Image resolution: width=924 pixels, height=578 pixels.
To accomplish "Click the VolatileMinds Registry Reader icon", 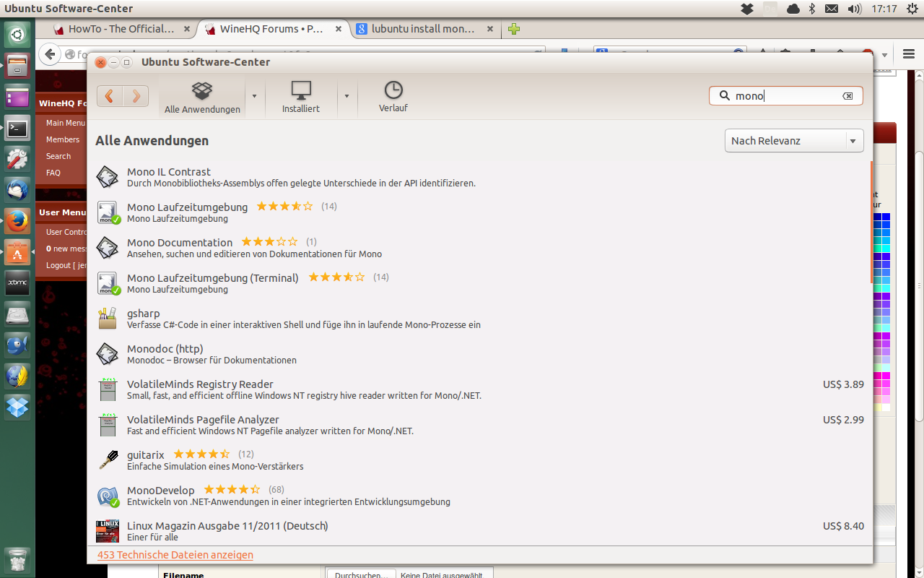I will tap(108, 389).
